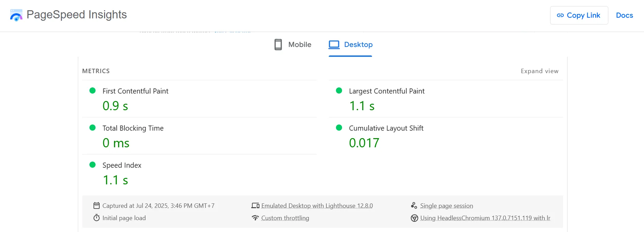Viewport: 644px width, 232px height.
Task: Click the network icon next to Custom throttling
Action: click(x=255, y=218)
